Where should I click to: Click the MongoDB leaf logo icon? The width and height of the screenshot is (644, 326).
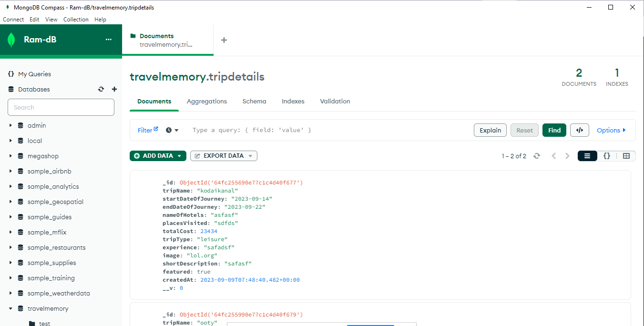coord(11,40)
